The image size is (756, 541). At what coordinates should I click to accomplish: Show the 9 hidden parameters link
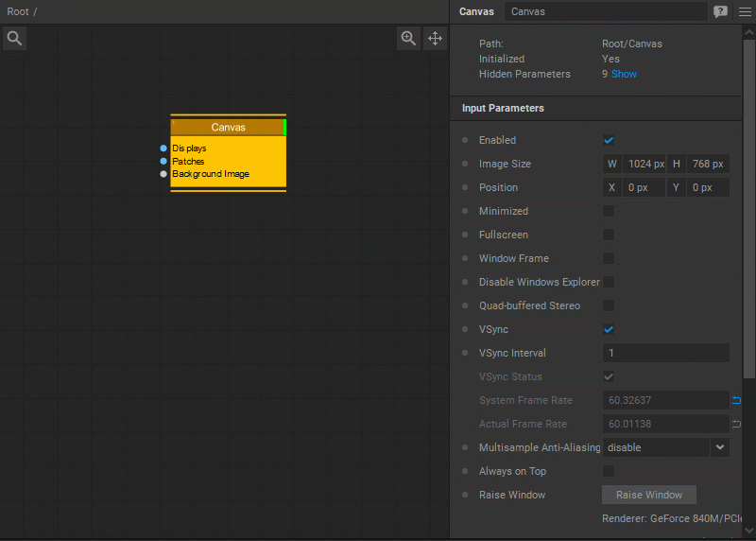pyautogui.click(x=624, y=74)
